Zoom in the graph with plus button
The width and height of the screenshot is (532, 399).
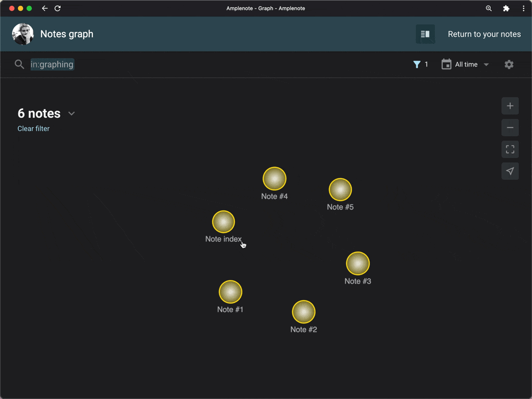coord(510,106)
